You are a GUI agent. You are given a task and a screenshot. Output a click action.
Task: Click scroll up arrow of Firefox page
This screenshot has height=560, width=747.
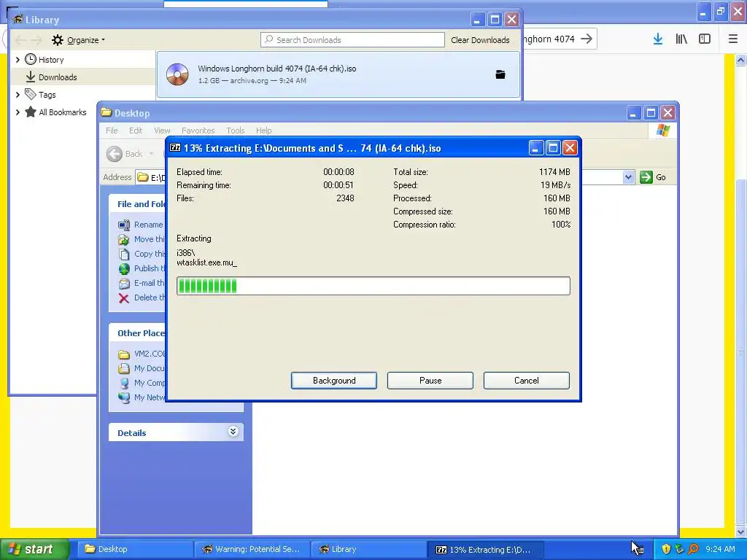[x=741, y=60]
